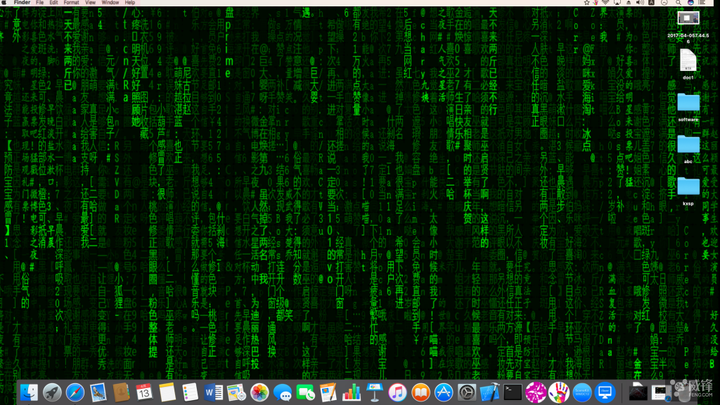Launch Pages from the dock
Image resolution: width=720 pixels, height=405 pixels.
click(x=328, y=393)
